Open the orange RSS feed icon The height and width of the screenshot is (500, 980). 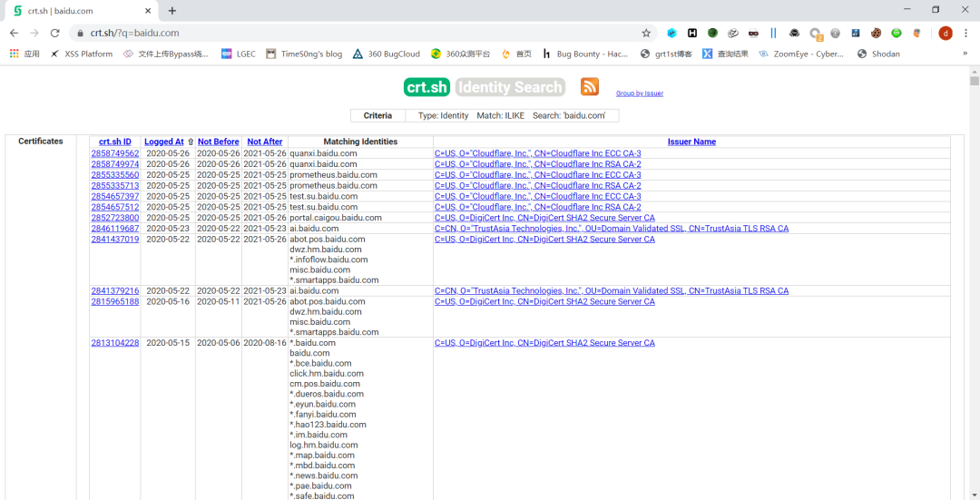click(590, 87)
